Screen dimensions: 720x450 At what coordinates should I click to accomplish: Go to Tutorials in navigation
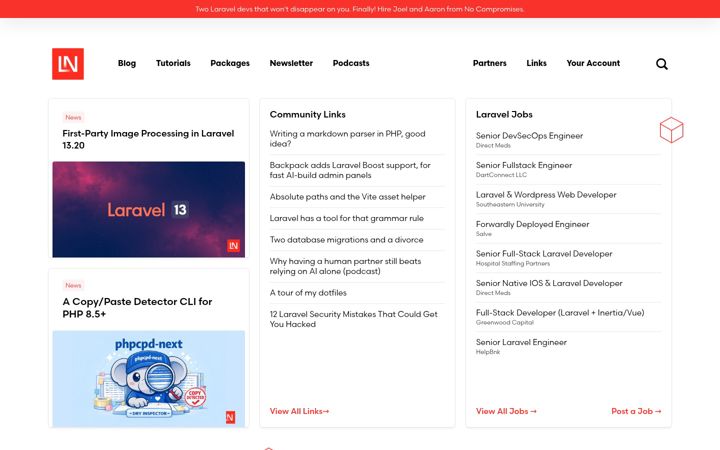point(173,63)
